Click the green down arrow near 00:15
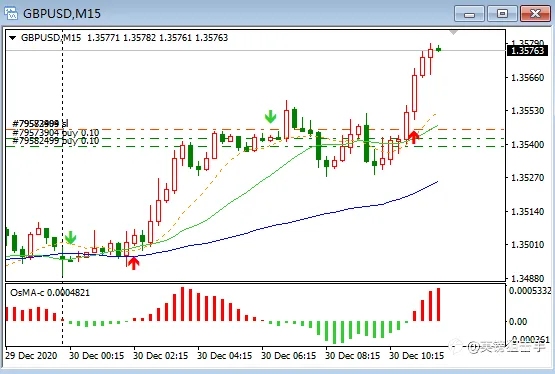The image size is (555, 374). [70, 237]
